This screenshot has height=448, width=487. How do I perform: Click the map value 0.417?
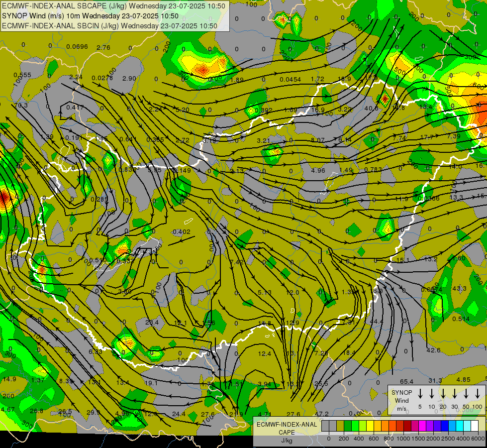75,107
